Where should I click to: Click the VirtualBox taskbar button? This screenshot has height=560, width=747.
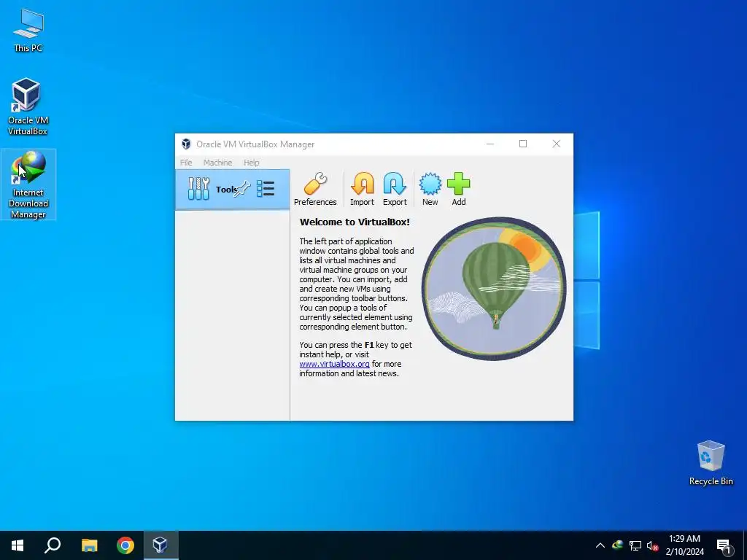160,545
